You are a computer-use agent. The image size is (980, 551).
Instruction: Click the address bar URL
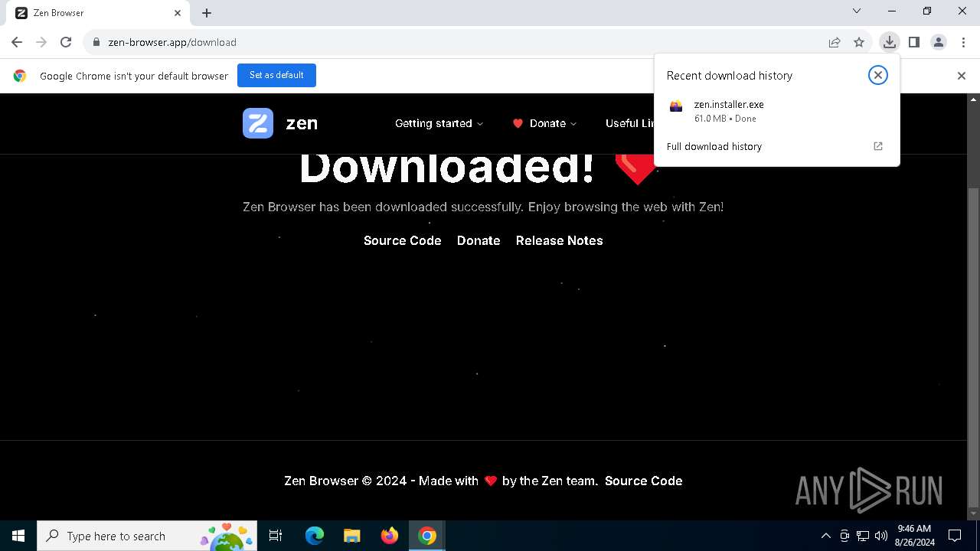172,42
